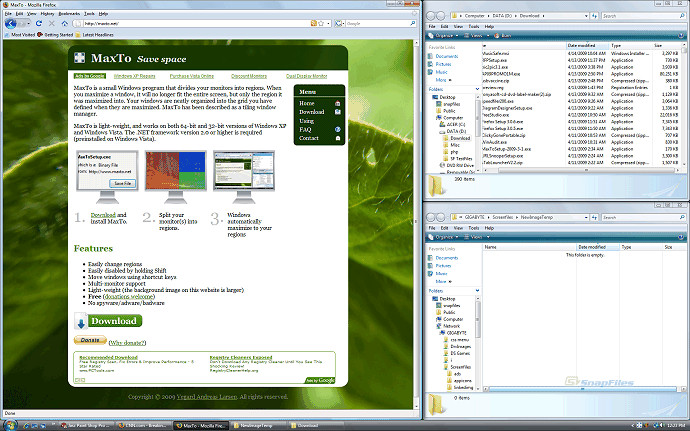
Task: Click Search box in Download explorer window
Action: coord(643,16)
